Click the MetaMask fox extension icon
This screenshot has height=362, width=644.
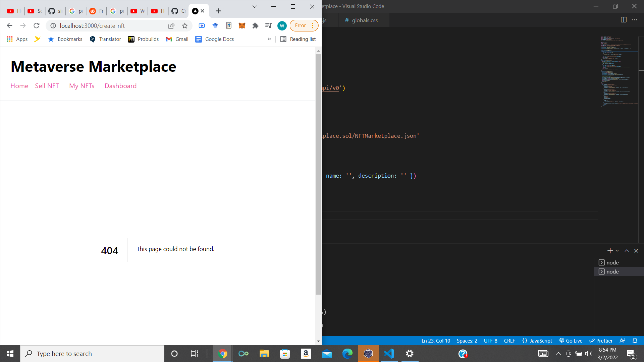(242, 25)
